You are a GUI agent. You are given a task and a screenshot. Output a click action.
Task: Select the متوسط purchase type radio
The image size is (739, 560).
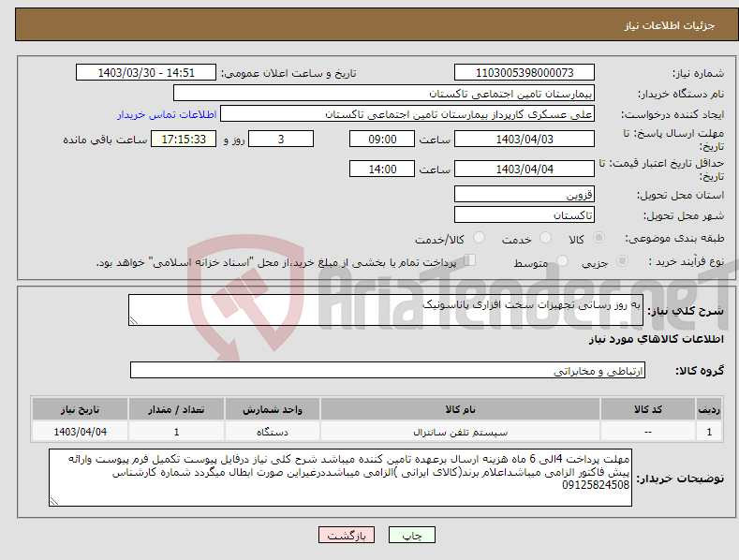[562, 261]
